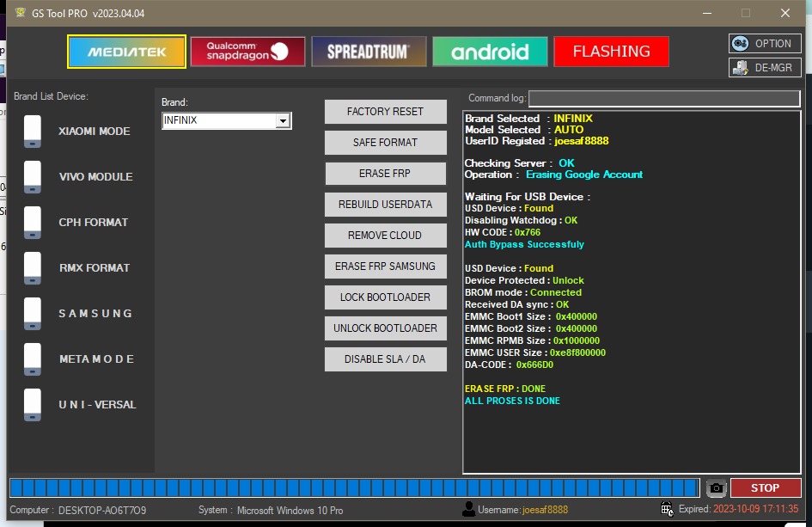
Task: Open the Spreadtrum tab
Action: click(x=369, y=52)
